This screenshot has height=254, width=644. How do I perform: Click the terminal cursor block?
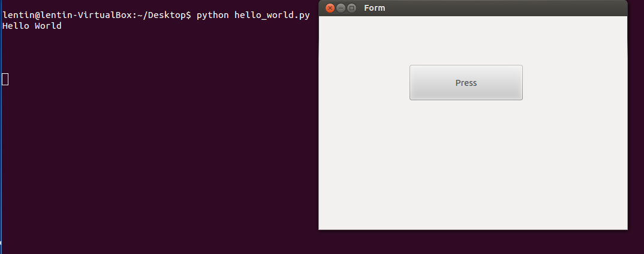[x=5, y=79]
